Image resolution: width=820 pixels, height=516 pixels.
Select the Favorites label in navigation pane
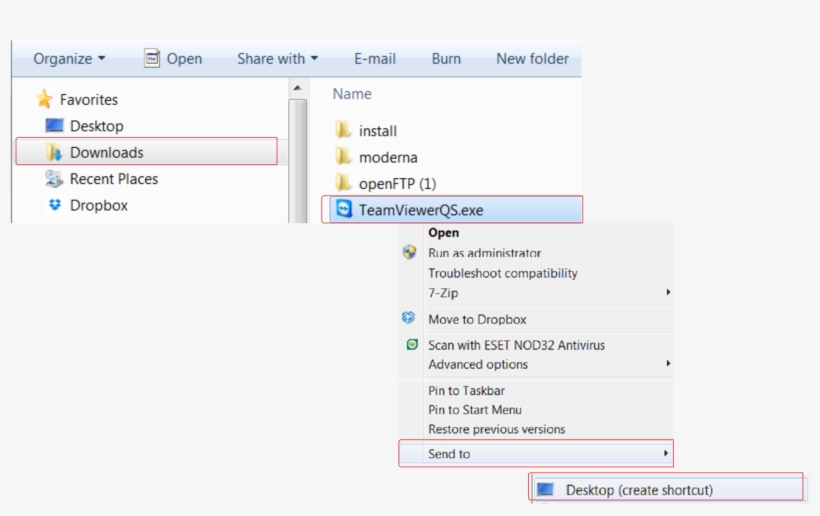[x=88, y=99]
